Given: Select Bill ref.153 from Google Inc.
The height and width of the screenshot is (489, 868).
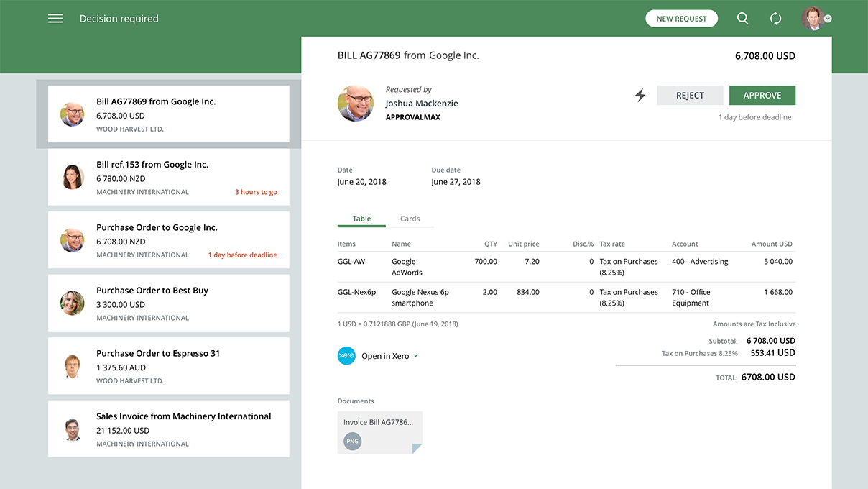Looking at the screenshot, I should coord(168,177).
